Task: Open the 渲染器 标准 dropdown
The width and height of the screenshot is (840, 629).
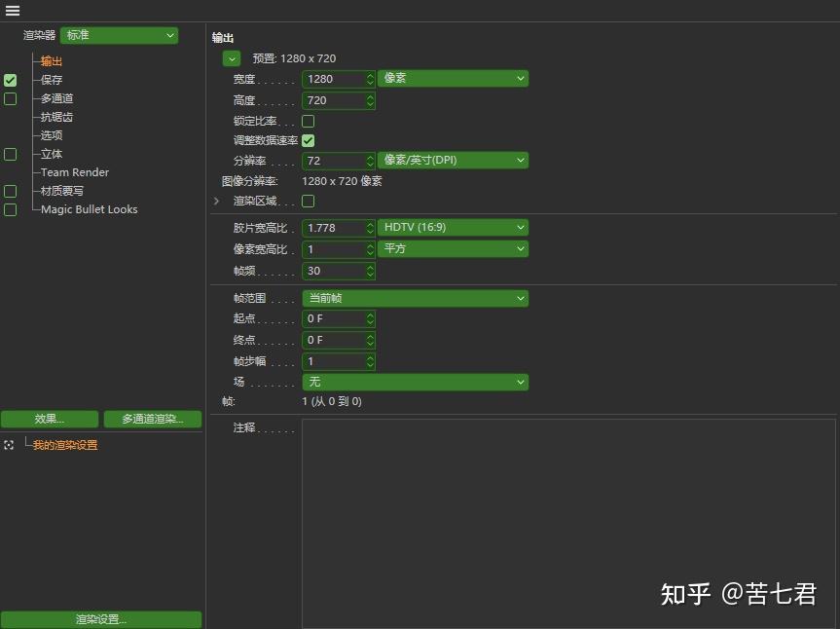Action: coord(119,34)
